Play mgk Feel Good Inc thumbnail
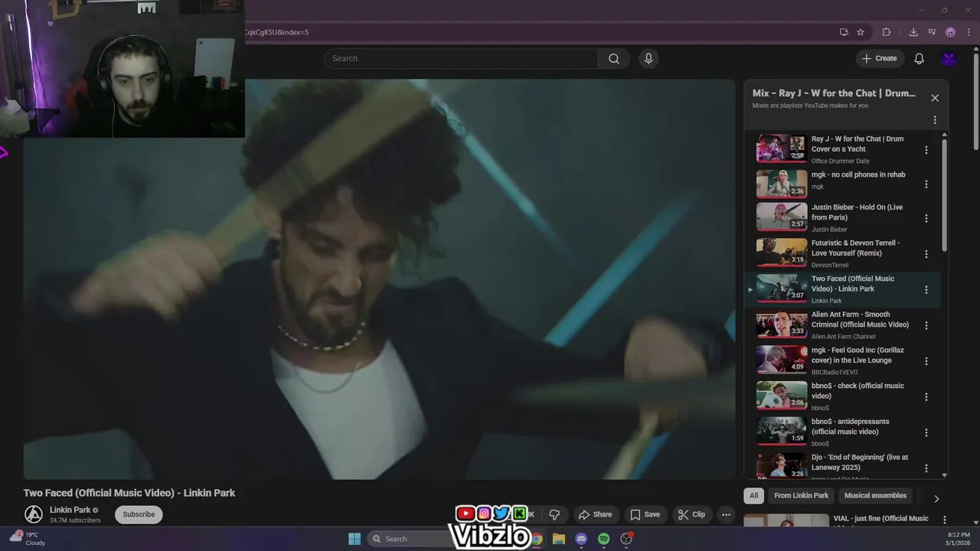This screenshot has width=980, height=551. tap(782, 360)
